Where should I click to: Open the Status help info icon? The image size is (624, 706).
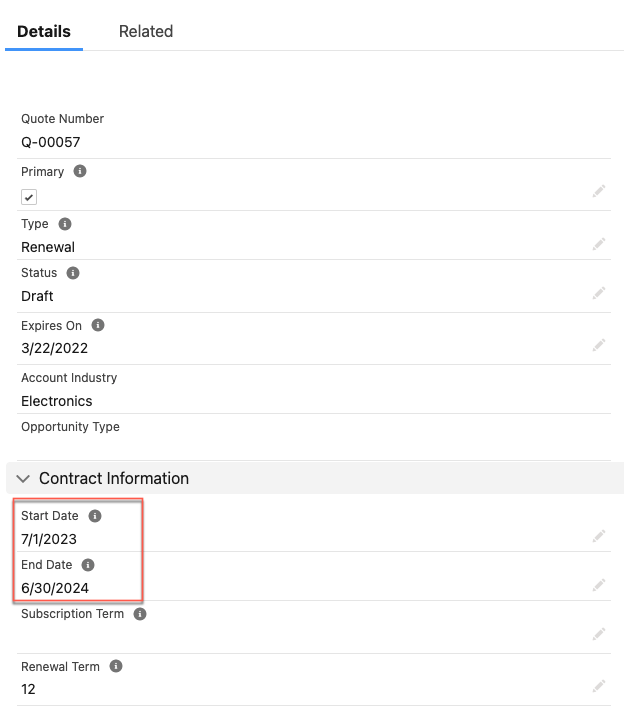click(x=72, y=273)
